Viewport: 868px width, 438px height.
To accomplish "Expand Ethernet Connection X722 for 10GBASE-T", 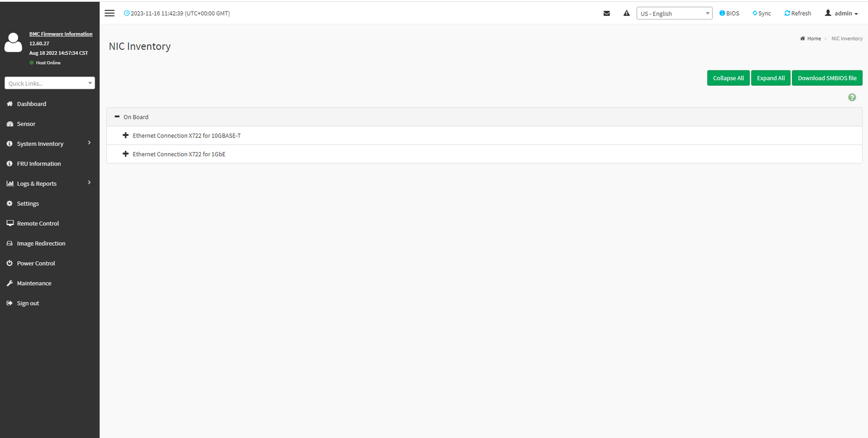I will 126,136.
